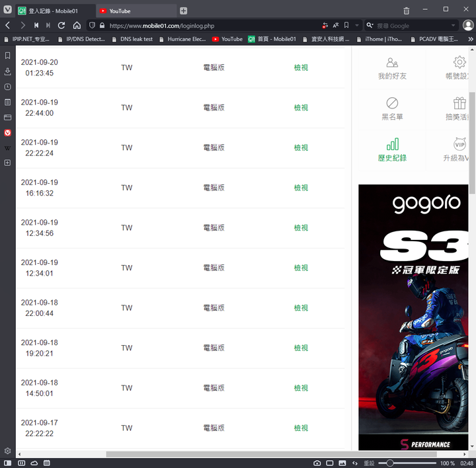Click the fast forward navigation button
Screen dimensions: 476x468
click(48, 26)
